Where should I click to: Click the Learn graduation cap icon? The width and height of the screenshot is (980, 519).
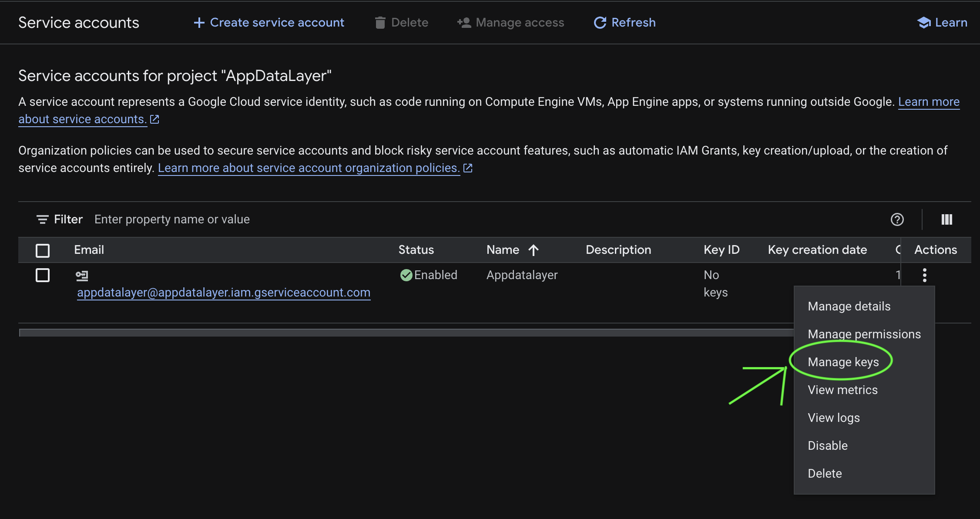coord(923,23)
